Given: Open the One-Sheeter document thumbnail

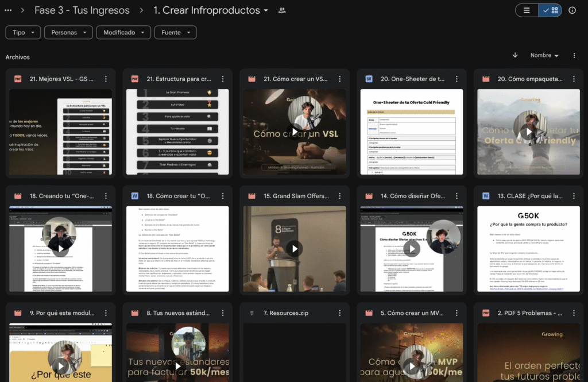Looking at the screenshot, I should click(x=412, y=132).
